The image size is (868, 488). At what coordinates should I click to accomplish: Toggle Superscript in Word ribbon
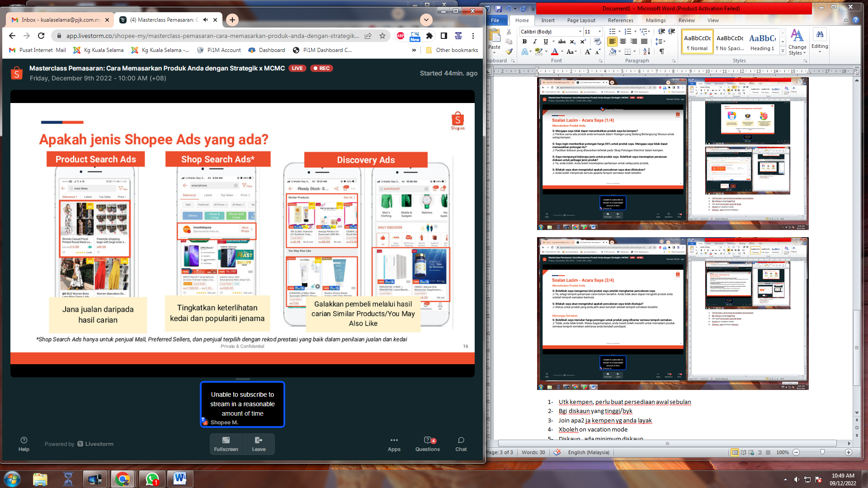(583, 42)
